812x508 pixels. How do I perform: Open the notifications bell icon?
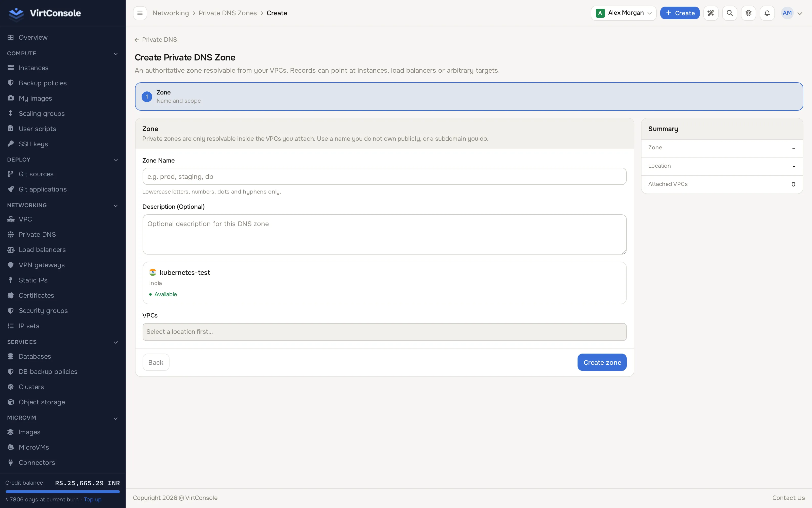tap(767, 13)
